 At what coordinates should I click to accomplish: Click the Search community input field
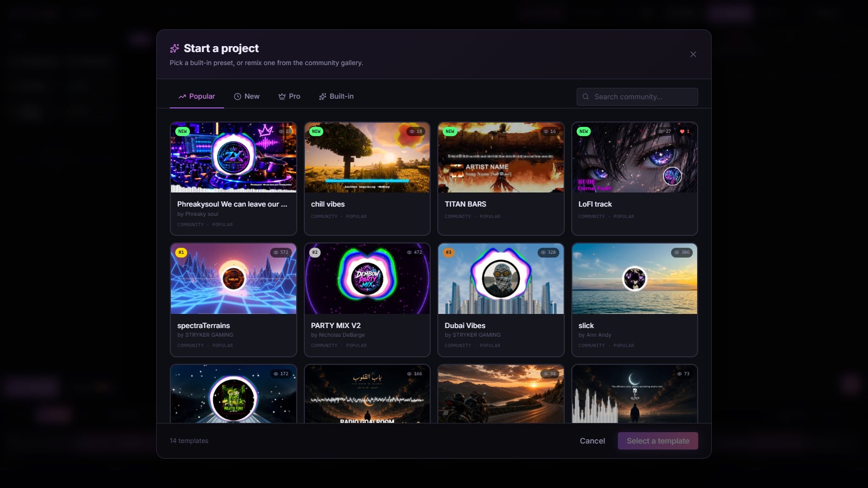click(637, 97)
